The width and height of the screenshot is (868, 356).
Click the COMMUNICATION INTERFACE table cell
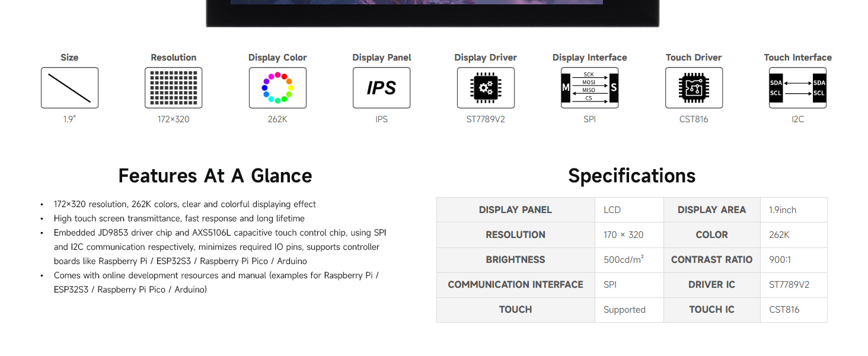[x=515, y=285]
